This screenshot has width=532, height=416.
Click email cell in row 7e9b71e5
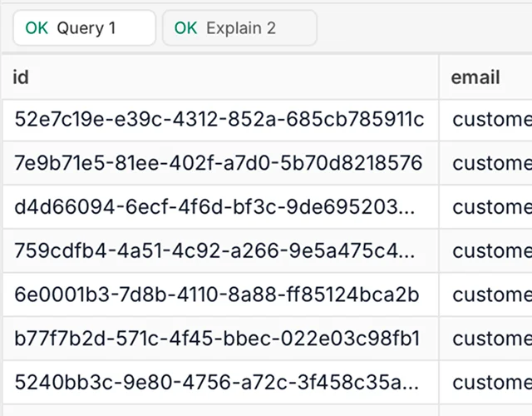click(485, 163)
